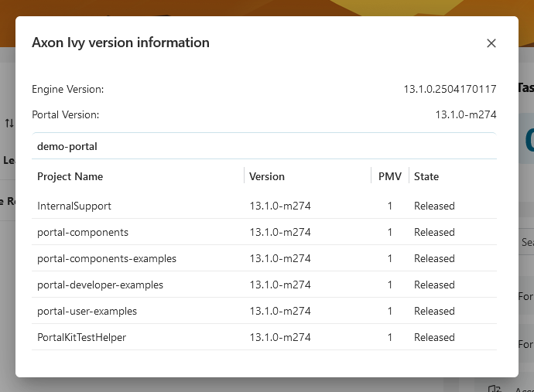Click the Released state of portal-user-examples
The image size is (534, 392).
click(x=434, y=311)
